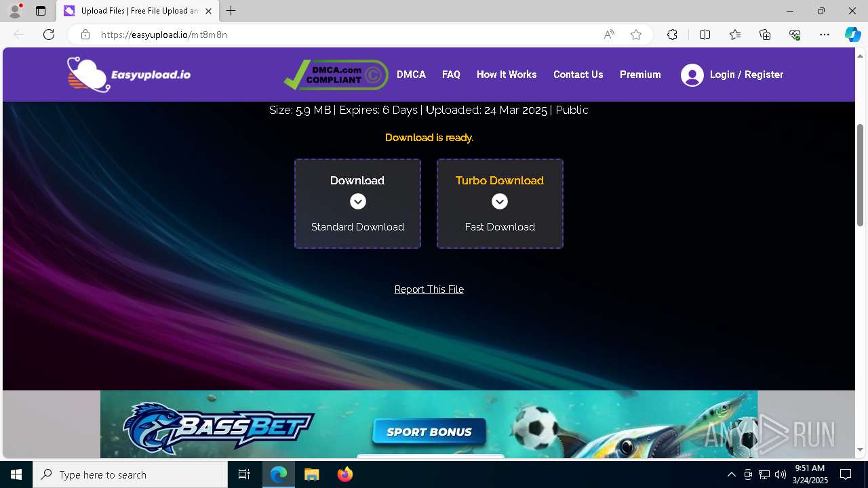Open the Premium page
This screenshot has height=488, width=868.
pos(640,75)
